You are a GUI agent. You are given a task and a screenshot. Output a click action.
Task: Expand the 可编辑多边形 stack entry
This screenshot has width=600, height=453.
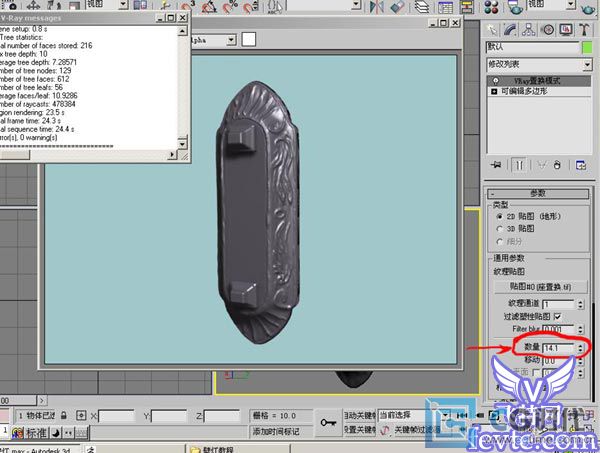coord(494,91)
